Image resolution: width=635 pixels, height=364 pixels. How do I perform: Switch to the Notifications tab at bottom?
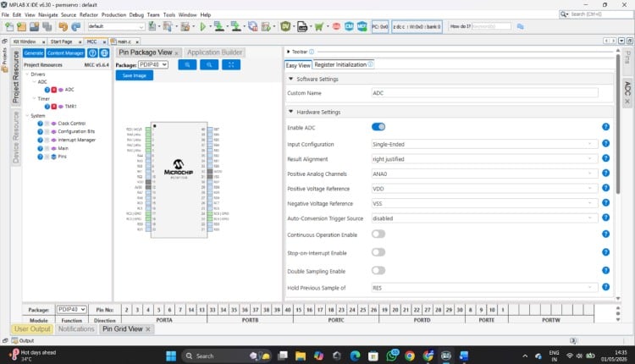tap(76, 329)
